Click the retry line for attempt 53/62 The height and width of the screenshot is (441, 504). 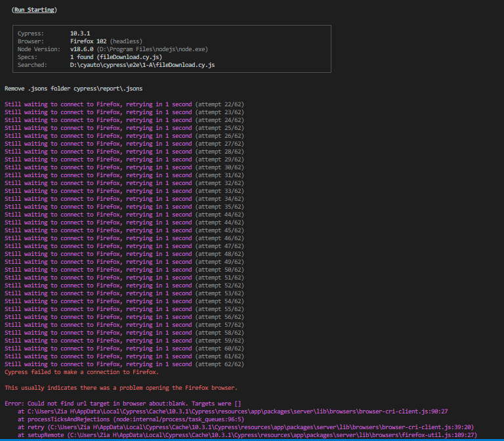click(124, 293)
